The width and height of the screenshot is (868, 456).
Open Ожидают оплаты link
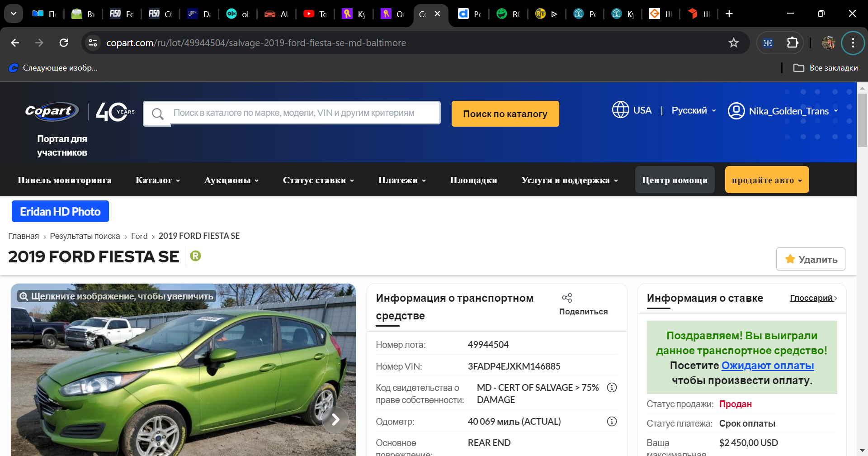[x=768, y=366]
